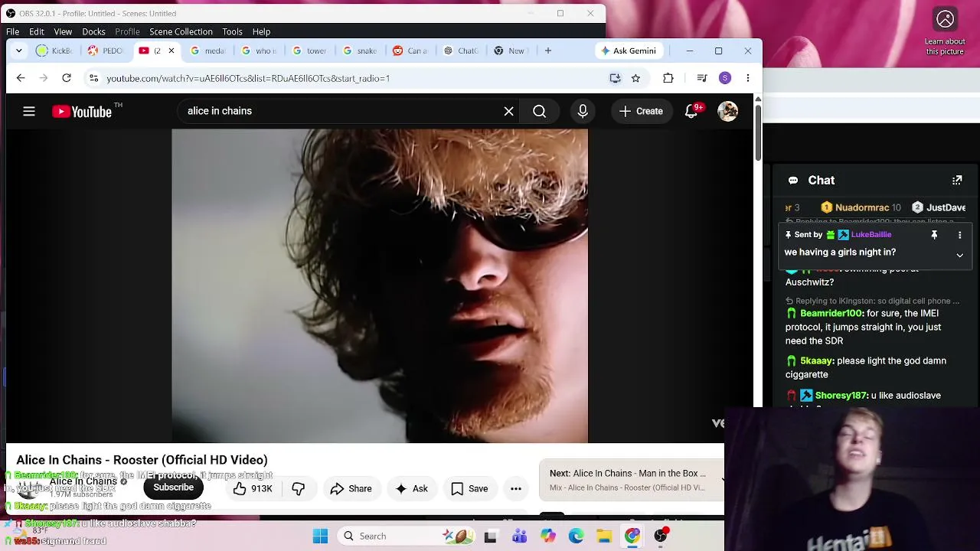Go to the YouTube home logo
The width and height of the screenshot is (980, 551).
[x=82, y=112]
